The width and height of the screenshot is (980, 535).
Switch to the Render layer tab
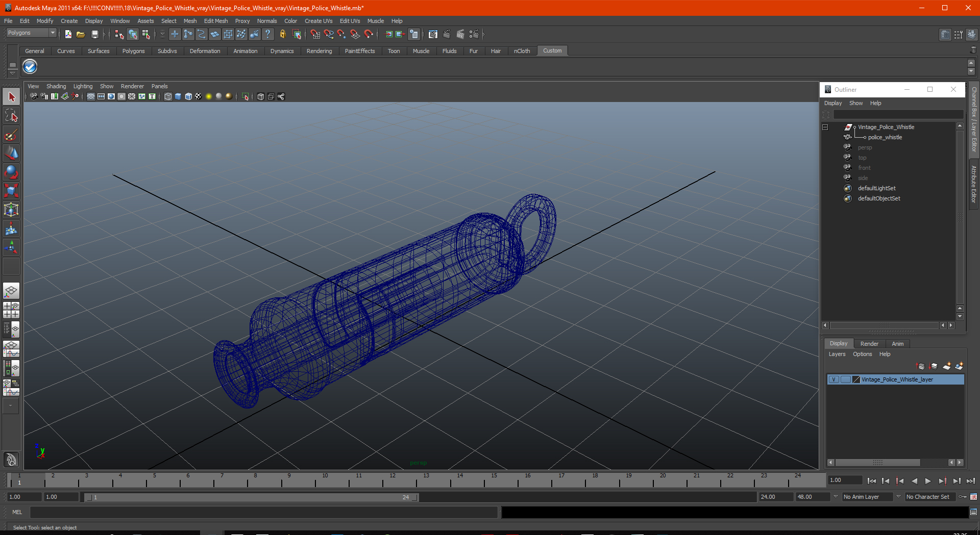(x=869, y=344)
